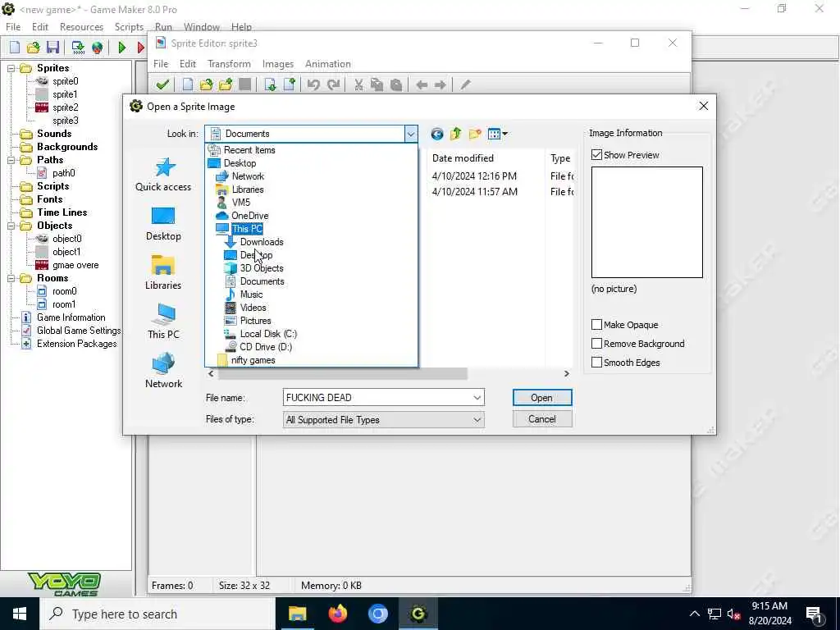
Task: Click the up one level folder icon
Action: [x=456, y=134]
